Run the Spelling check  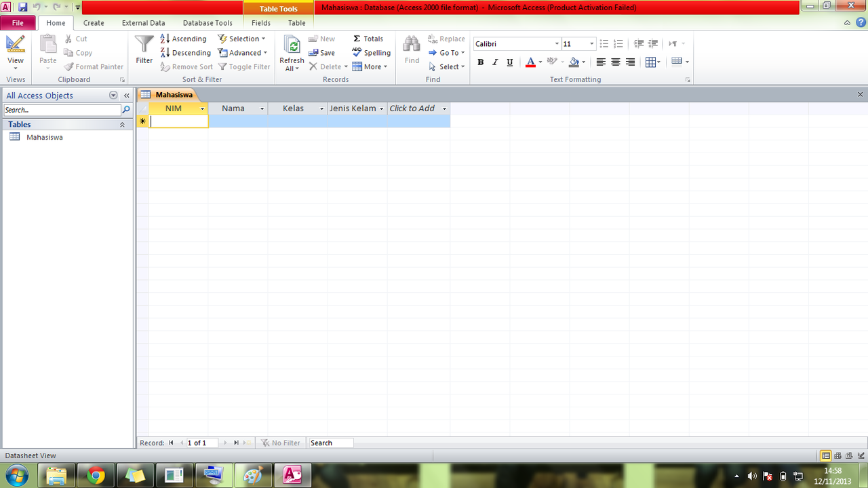click(x=371, y=53)
